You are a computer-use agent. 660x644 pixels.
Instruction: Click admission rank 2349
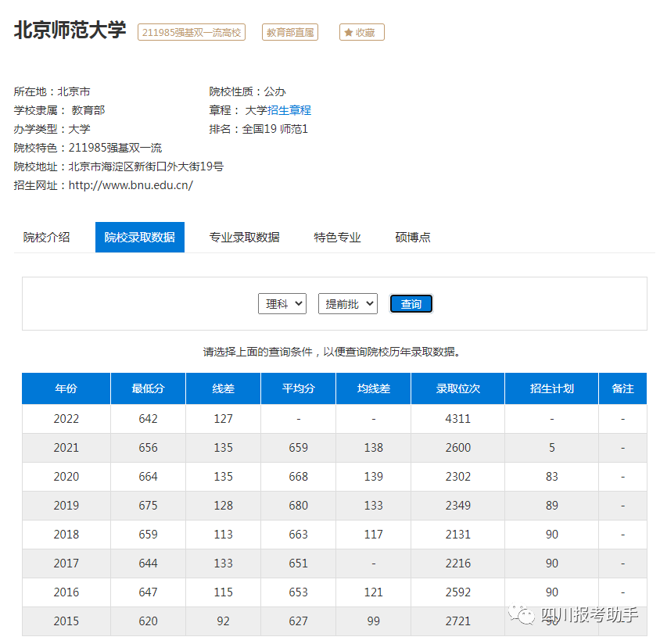click(458, 505)
